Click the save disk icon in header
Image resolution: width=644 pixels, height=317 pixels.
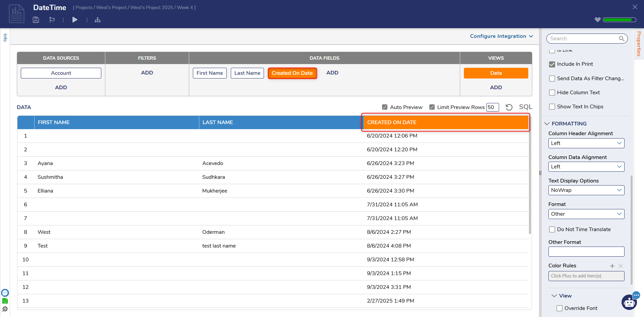pos(36,20)
